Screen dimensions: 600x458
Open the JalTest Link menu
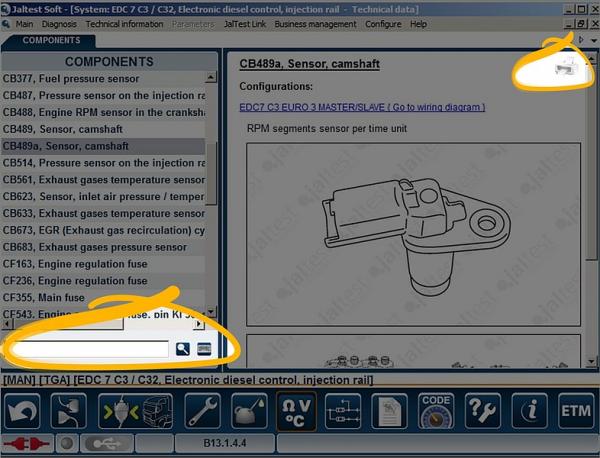click(245, 24)
